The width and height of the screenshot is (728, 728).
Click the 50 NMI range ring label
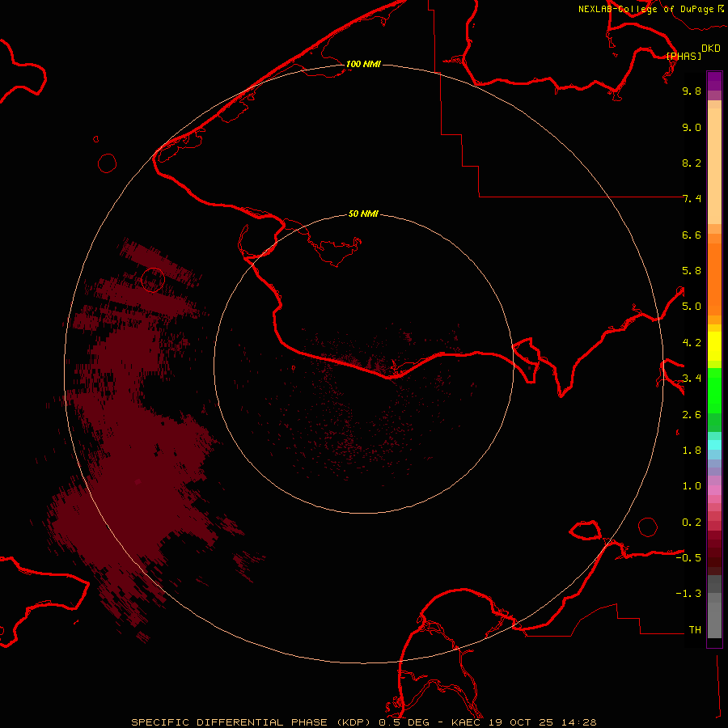(363, 214)
